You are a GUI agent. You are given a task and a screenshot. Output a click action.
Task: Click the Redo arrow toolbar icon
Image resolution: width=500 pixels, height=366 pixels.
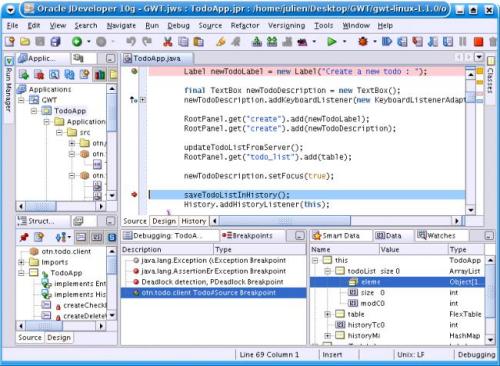point(146,42)
